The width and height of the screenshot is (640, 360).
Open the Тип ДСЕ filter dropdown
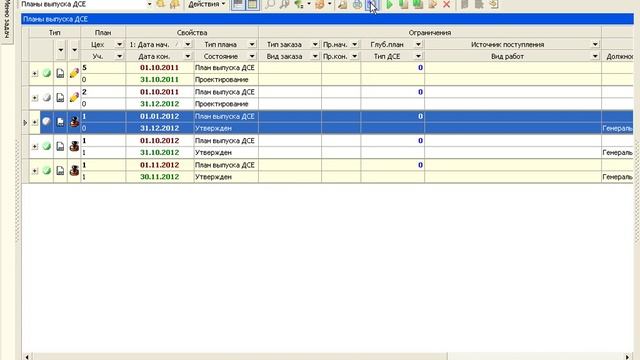click(418, 56)
